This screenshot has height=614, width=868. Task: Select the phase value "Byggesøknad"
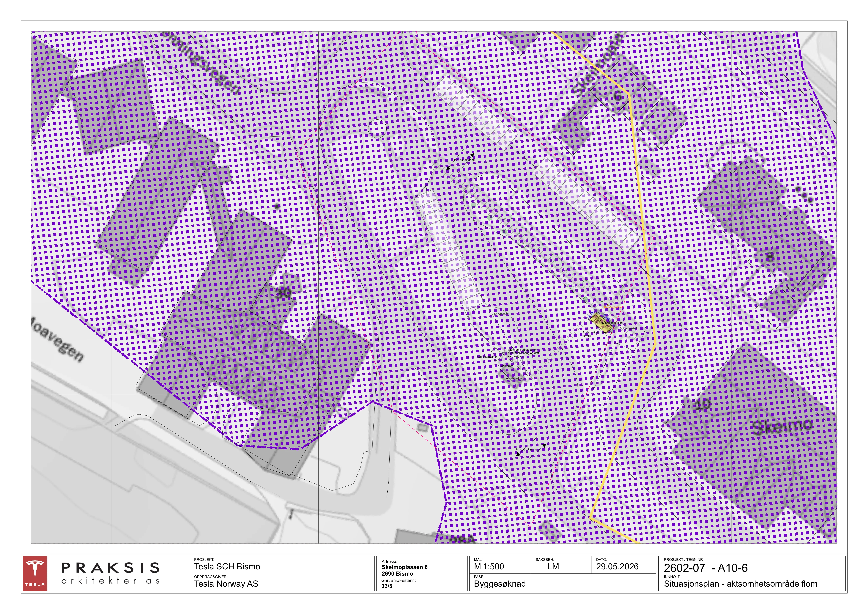(x=500, y=584)
